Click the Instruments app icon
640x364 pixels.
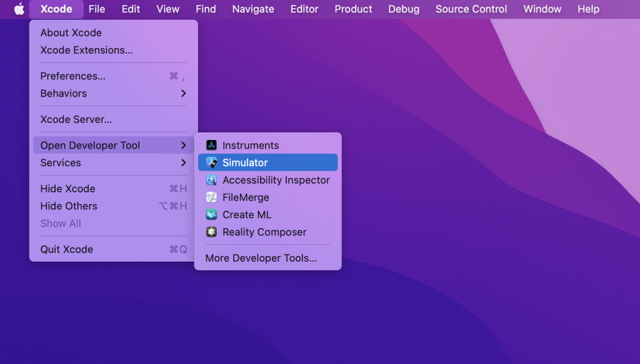coord(211,145)
